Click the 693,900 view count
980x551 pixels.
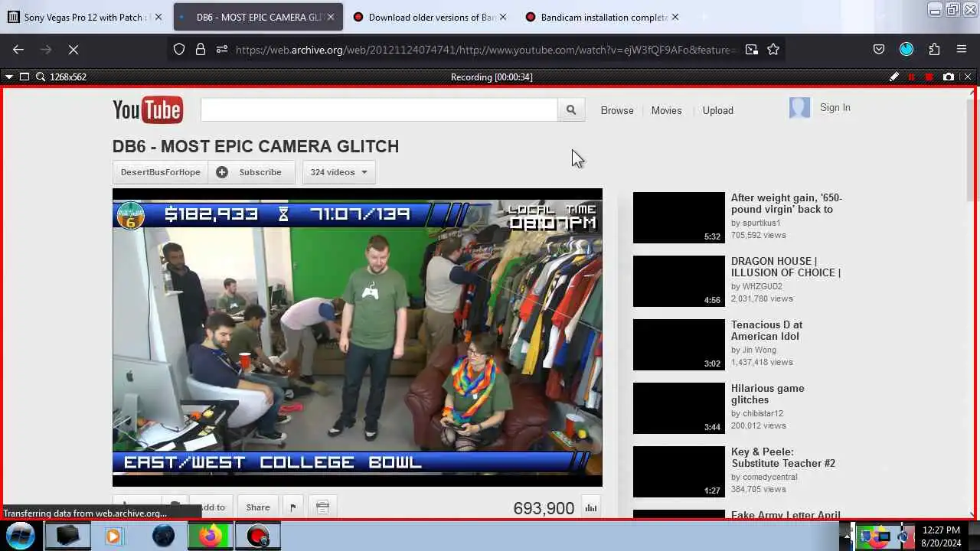[x=544, y=508]
